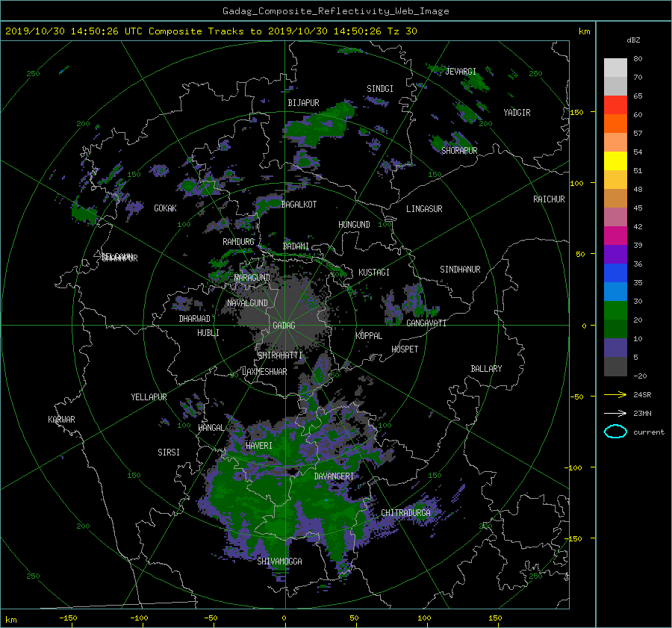Click the CHITRADURGA city label
The height and width of the screenshot is (628, 672).
405,513
